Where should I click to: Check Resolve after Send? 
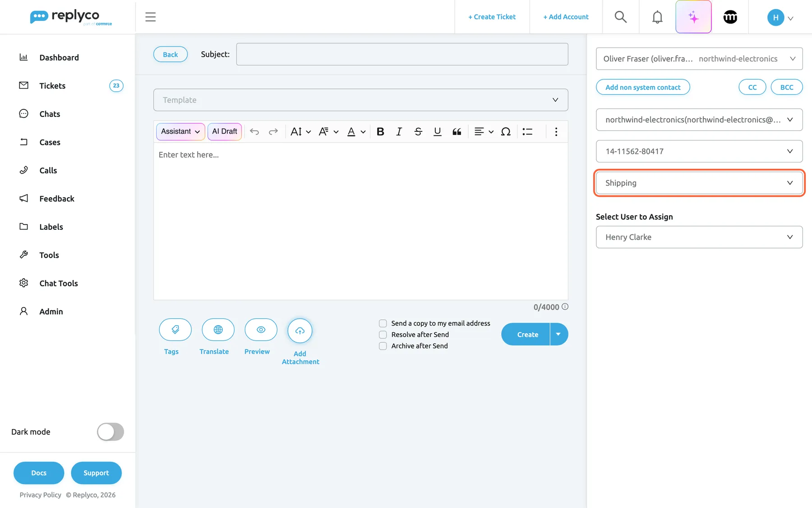(x=383, y=335)
